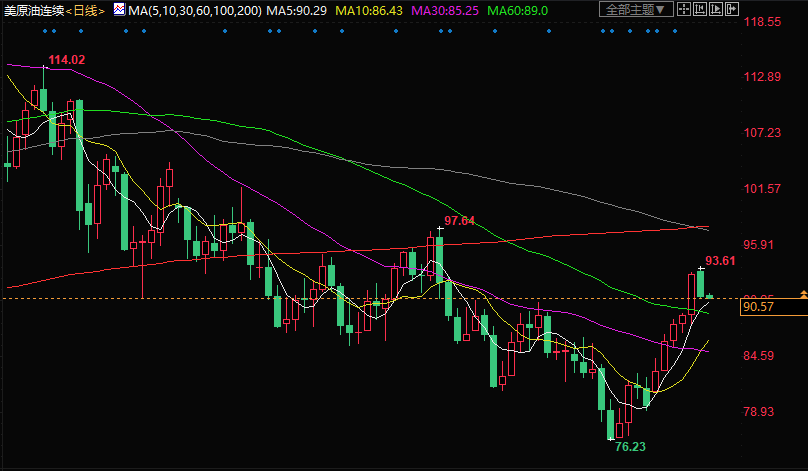The width and height of the screenshot is (808, 471).
Task: Click the 78.93 axis price
Action: point(759,412)
